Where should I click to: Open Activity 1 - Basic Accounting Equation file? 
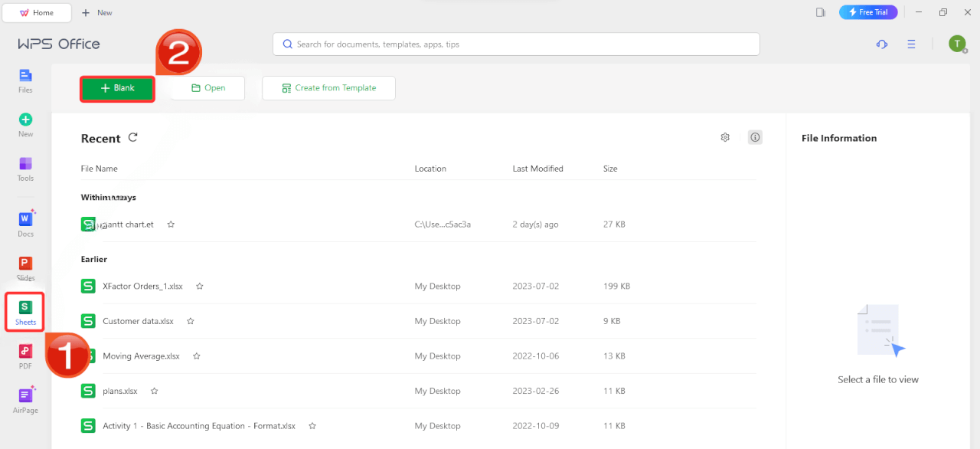click(x=199, y=426)
